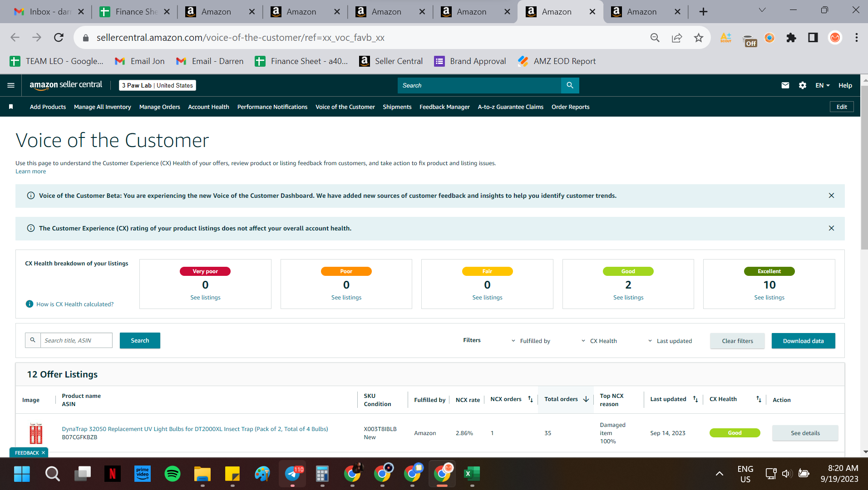Open Netflix from the taskbar
The width and height of the screenshot is (868, 490).
pos(112,474)
